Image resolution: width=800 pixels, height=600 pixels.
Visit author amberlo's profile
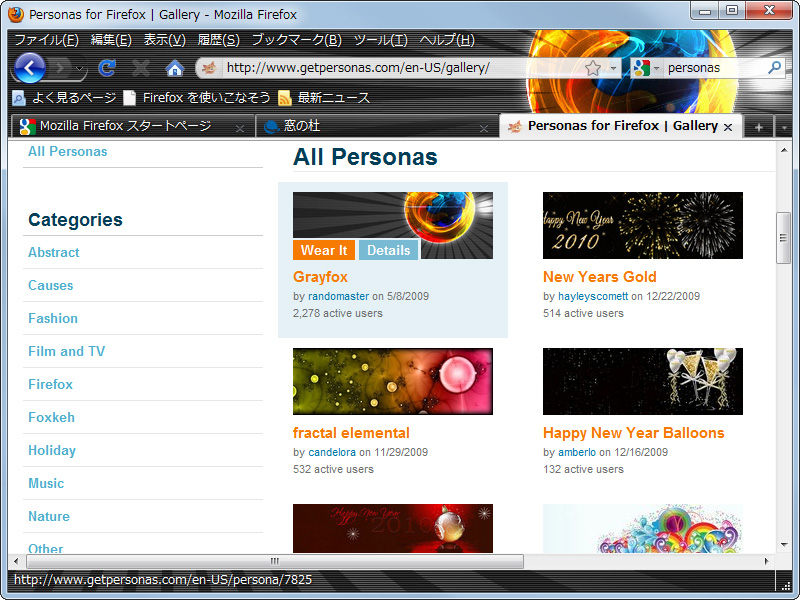click(x=577, y=452)
